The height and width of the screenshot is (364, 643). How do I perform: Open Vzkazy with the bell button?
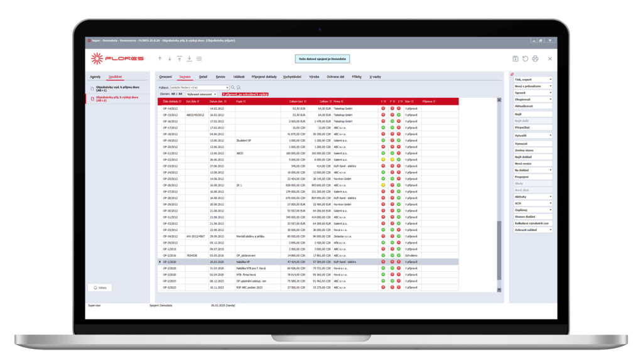coord(100,288)
